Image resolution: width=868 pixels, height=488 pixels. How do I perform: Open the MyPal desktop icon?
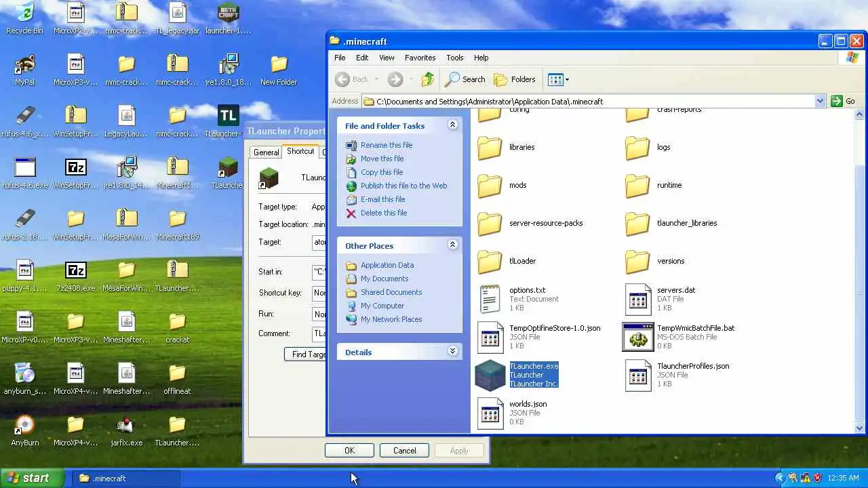pos(24,70)
